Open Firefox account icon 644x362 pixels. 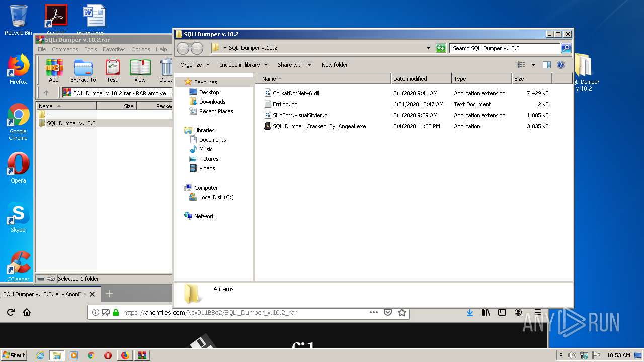point(518,312)
